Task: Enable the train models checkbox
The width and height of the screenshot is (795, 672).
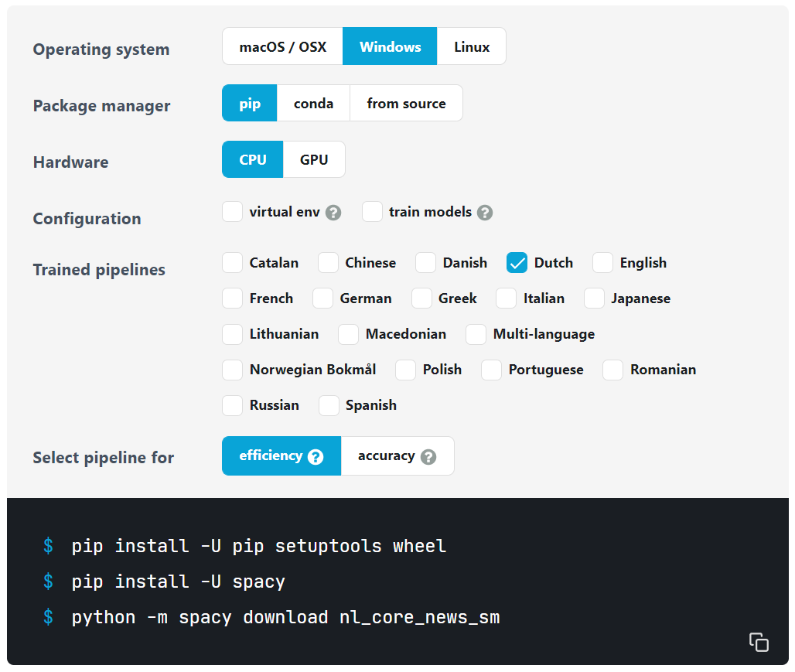Action: 372,211
